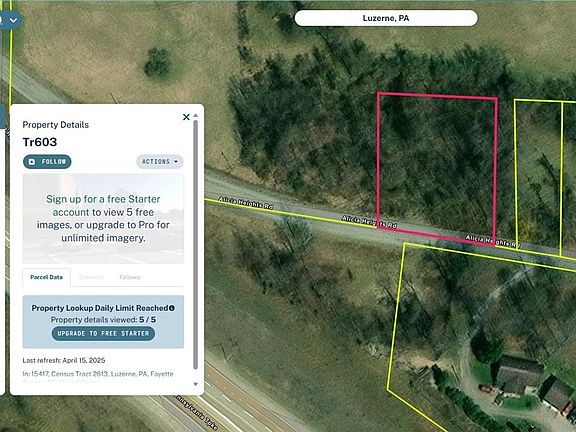This screenshot has width=576, height=432.
Task: Click the UPGRADE TO FREE STARTER button
Action: pyautogui.click(x=103, y=334)
